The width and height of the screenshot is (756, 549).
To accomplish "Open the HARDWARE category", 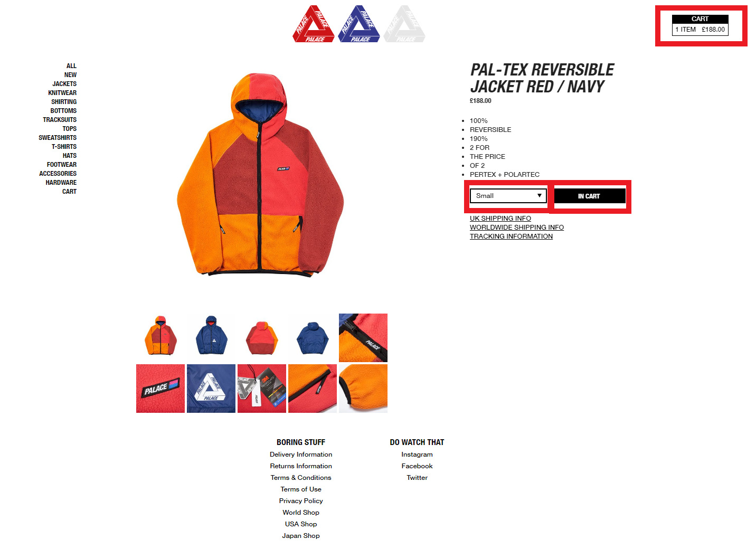I will coord(61,183).
